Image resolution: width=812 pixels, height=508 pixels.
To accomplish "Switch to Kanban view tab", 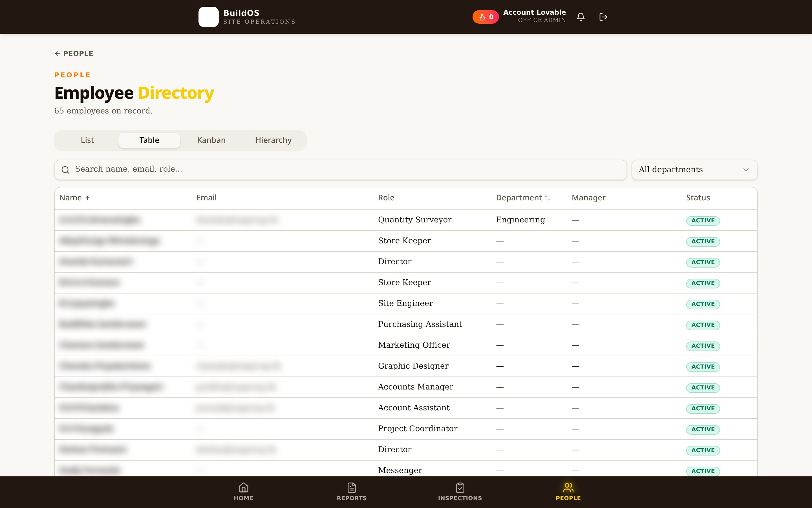I will coord(211,140).
